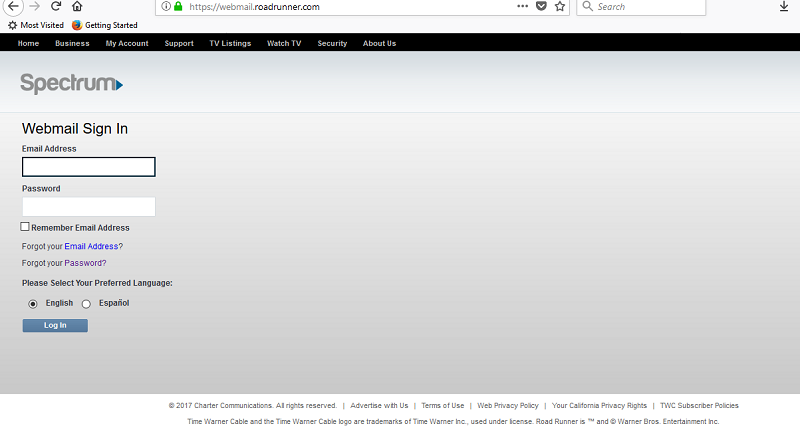The image size is (800, 430).
Task: Click the Webmail Sign In heading
Action: (75, 129)
